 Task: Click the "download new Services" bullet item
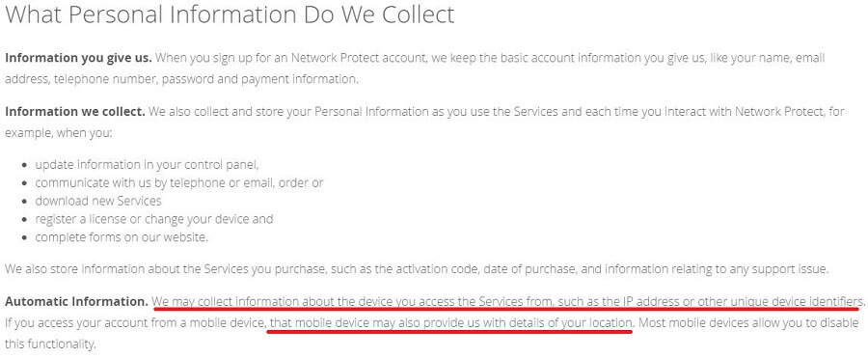coord(98,201)
